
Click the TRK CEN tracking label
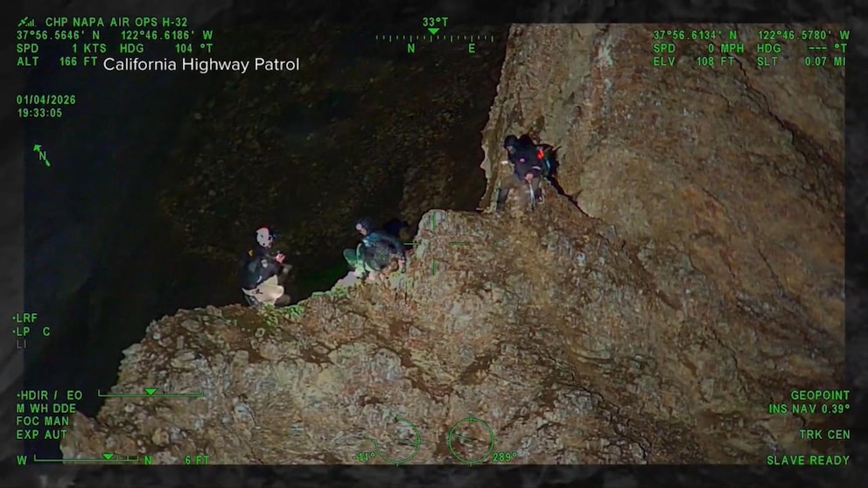824,434
